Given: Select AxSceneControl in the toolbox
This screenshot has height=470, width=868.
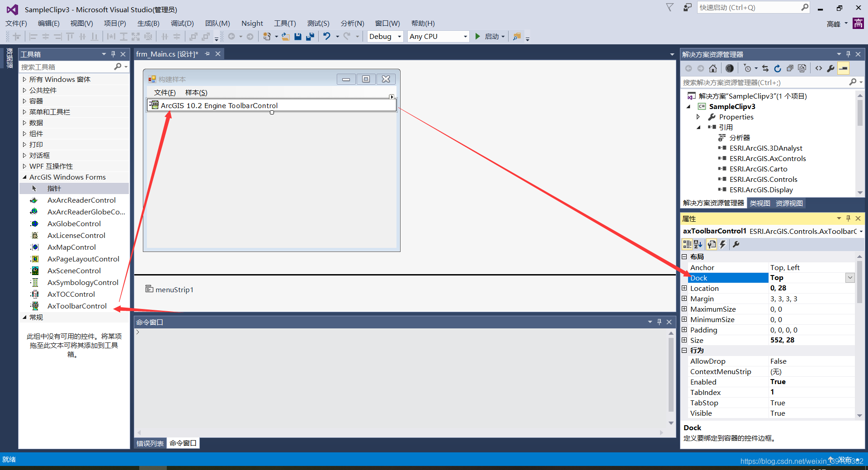Looking at the screenshot, I should [x=74, y=271].
